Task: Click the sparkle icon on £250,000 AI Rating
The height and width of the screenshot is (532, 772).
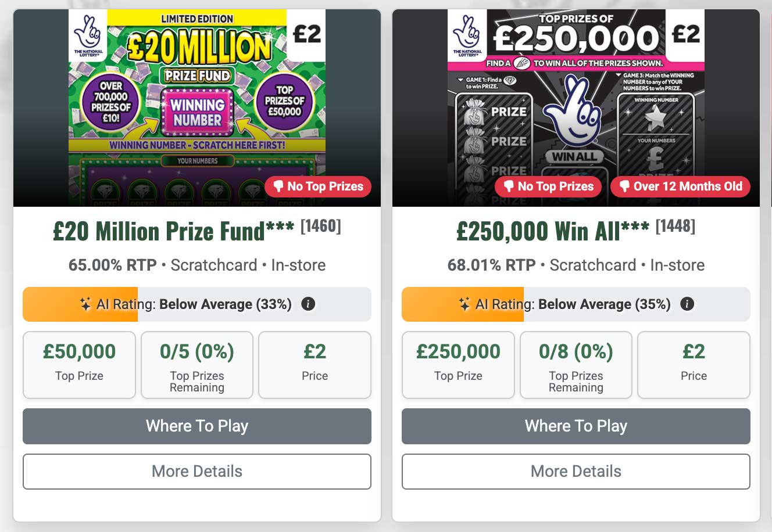Action: click(x=464, y=304)
